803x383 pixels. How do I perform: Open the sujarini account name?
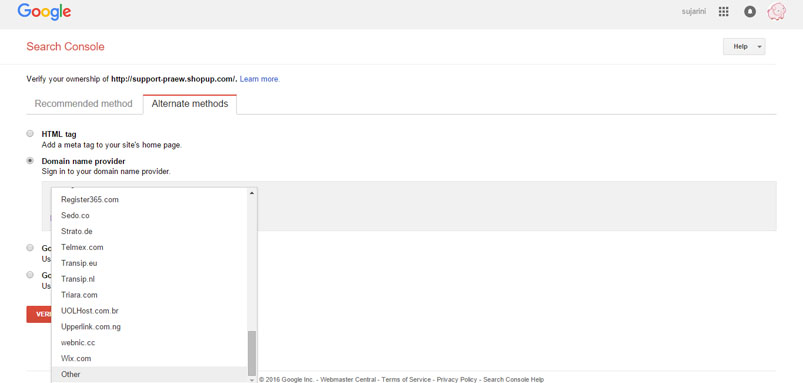(x=694, y=12)
